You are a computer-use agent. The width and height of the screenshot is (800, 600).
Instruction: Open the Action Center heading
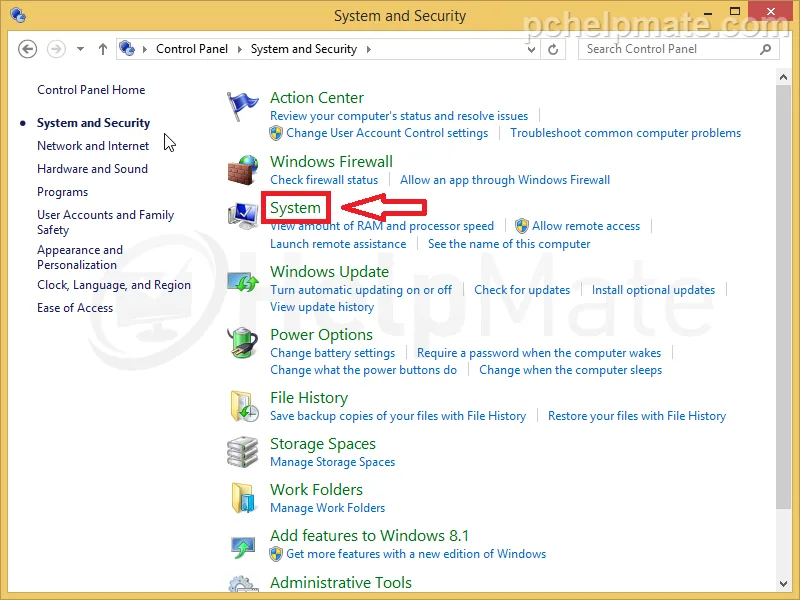point(317,97)
